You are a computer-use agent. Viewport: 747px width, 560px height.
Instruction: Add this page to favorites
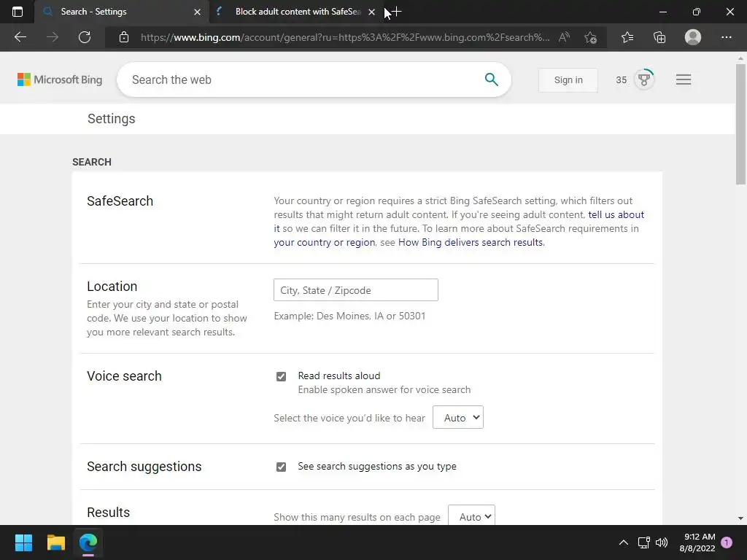pos(590,37)
